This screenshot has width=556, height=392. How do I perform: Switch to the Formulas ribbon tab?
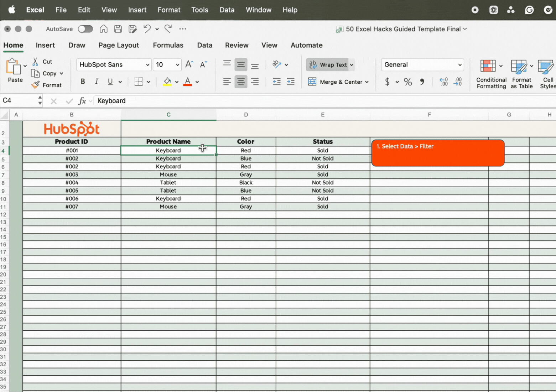168,45
